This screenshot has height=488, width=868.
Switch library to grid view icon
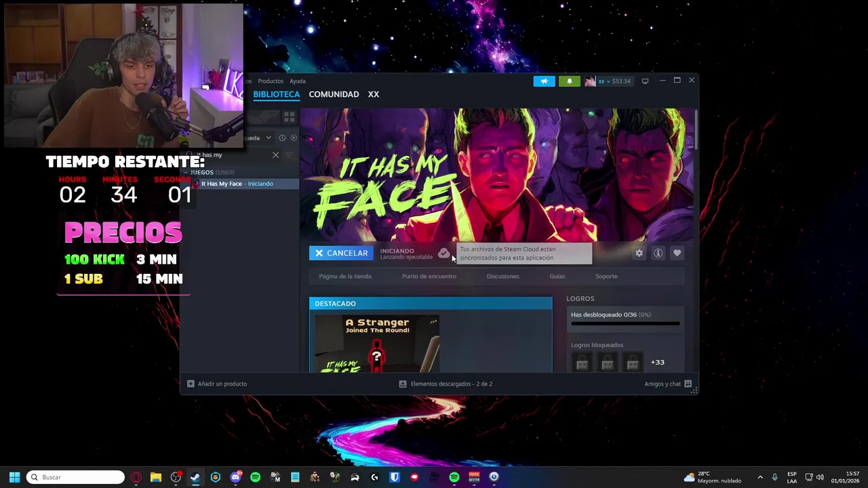pyautogui.click(x=290, y=117)
